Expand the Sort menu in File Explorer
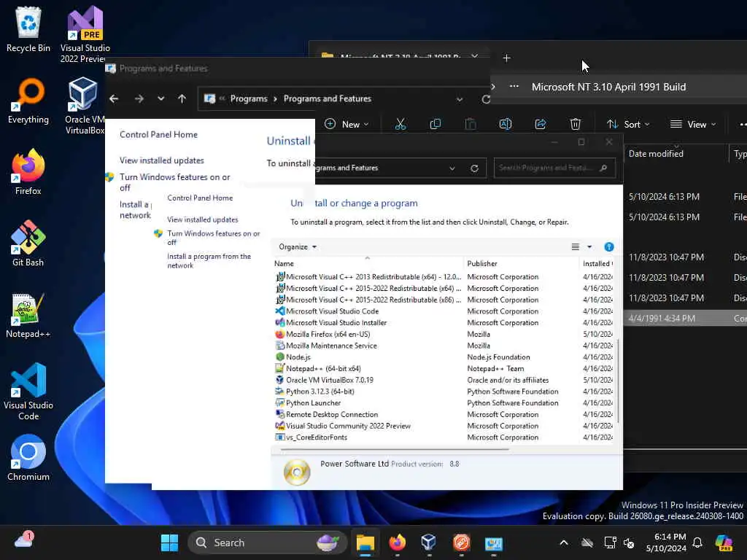This screenshot has height=560, width=747. click(x=628, y=124)
